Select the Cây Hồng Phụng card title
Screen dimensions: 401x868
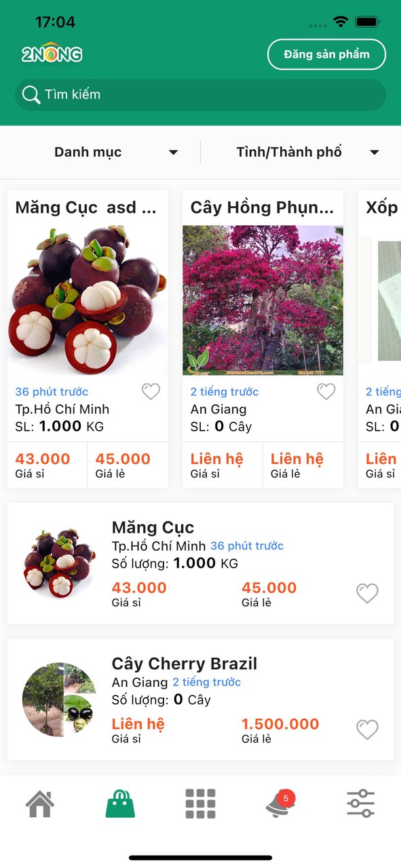(262, 208)
